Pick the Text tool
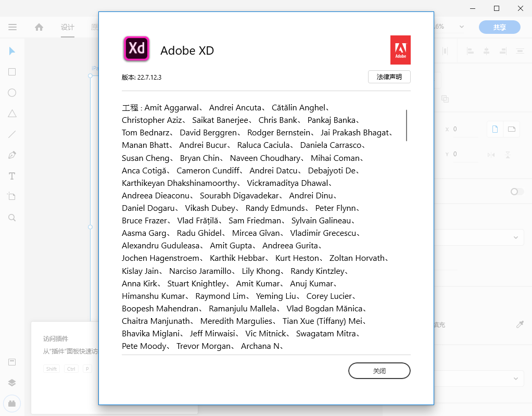Image resolution: width=532 pixels, height=416 pixels. tap(12, 176)
